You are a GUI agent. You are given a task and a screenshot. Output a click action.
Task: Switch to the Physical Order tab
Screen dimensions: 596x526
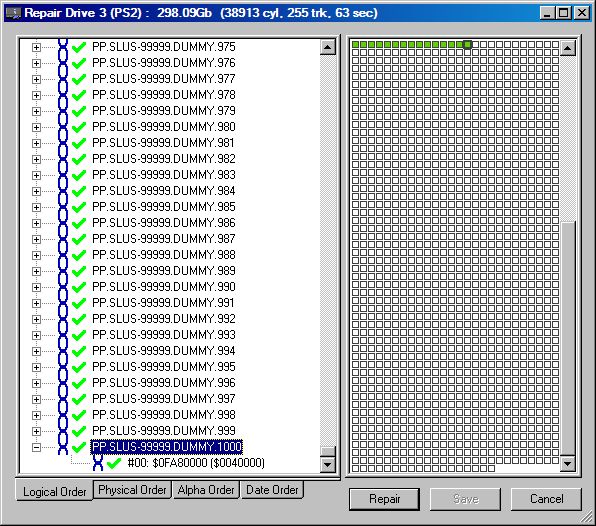point(132,490)
